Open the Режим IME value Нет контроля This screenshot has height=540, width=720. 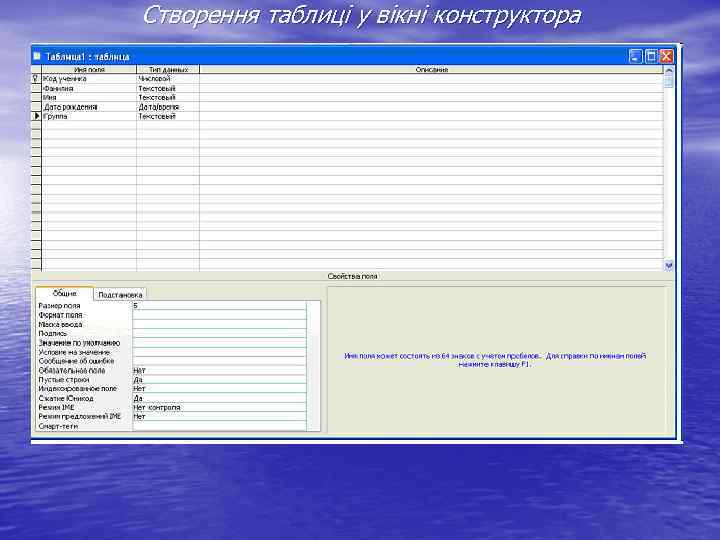pyautogui.click(x=219, y=407)
